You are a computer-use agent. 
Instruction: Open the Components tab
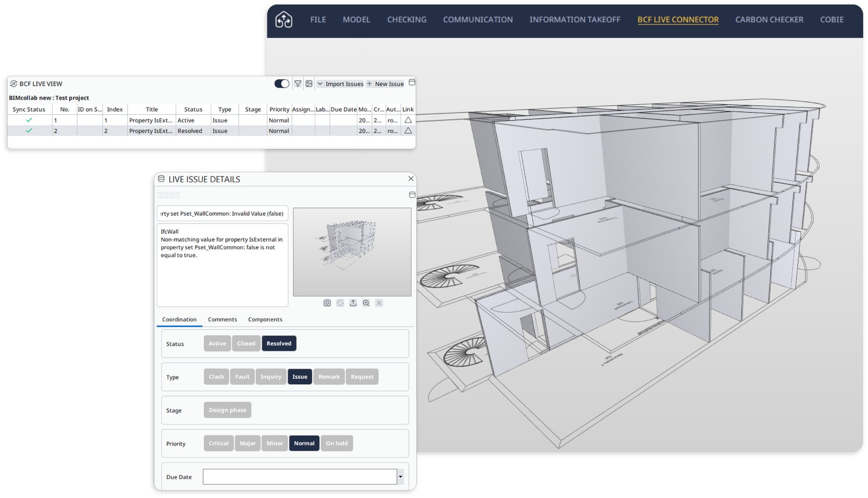click(x=265, y=319)
